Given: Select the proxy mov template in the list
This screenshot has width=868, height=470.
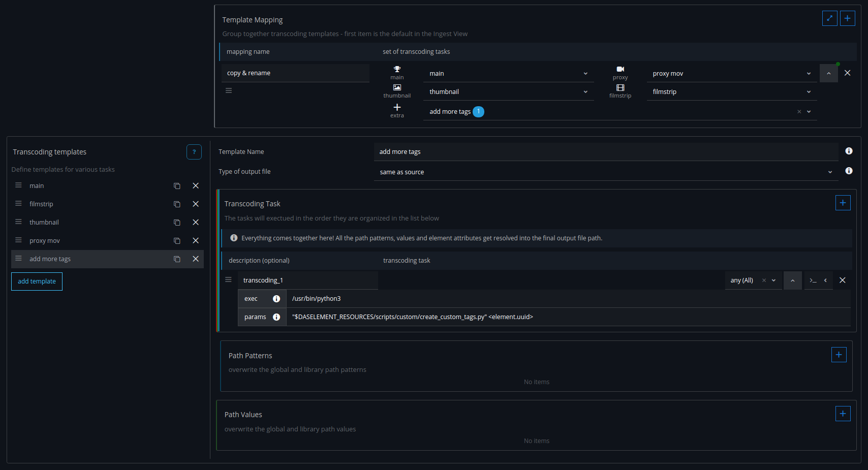Looking at the screenshot, I should click(44, 240).
